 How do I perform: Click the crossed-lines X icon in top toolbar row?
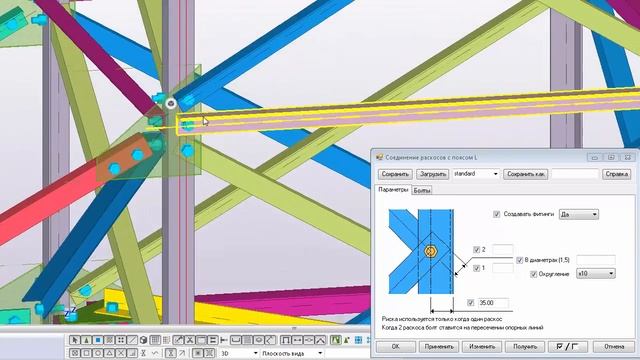click(190, 340)
